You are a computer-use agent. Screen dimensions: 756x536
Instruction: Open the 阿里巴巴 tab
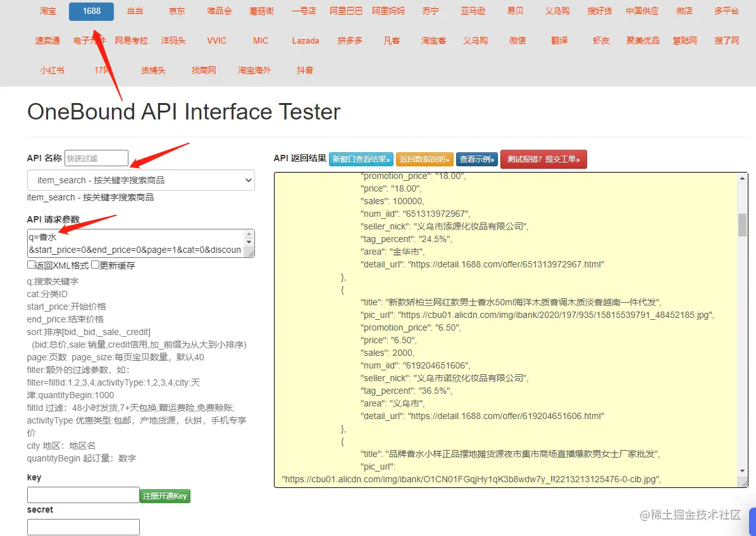(x=346, y=11)
